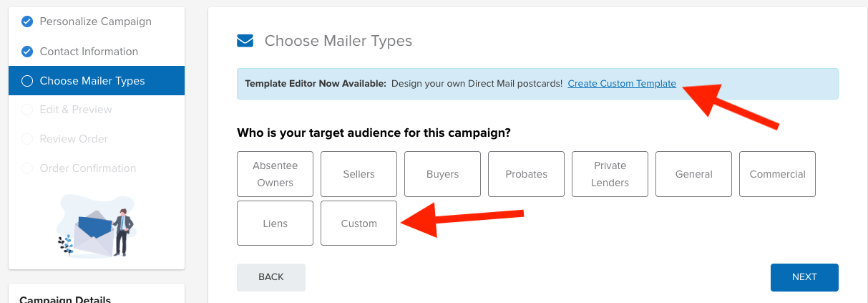
Task: Pick the Buyers audience option
Action: tap(442, 174)
